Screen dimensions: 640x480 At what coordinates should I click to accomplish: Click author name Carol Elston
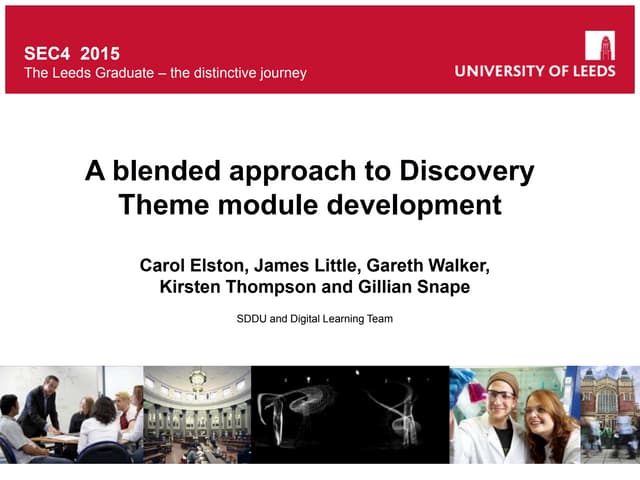click(192, 265)
